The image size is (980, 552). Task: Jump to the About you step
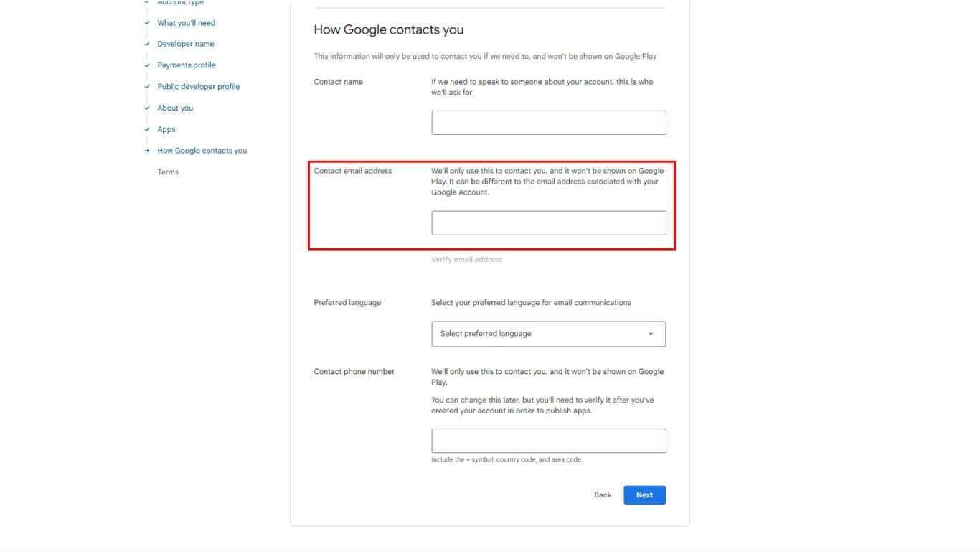175,108
